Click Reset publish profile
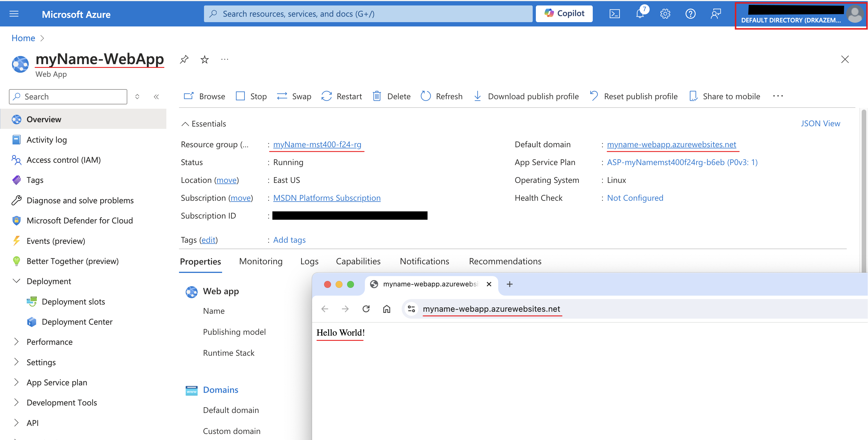 pyautogui.click(x=634, y=96)
